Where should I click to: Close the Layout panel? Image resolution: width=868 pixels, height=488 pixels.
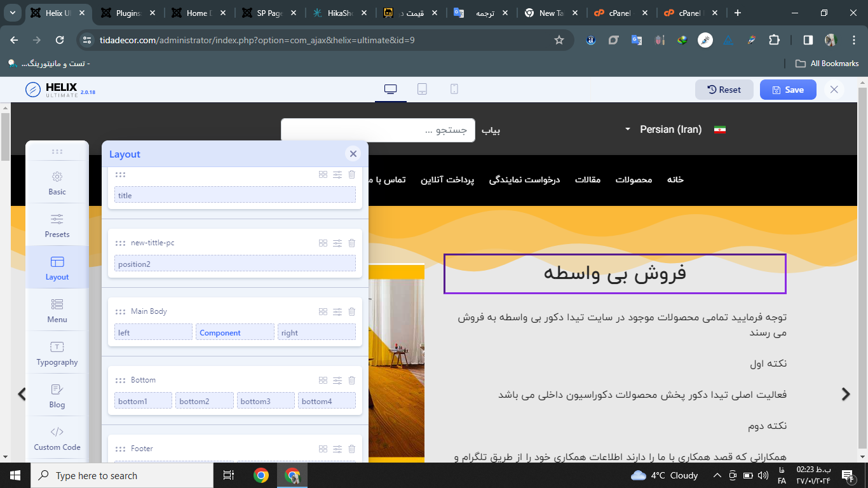coord(353,154)
